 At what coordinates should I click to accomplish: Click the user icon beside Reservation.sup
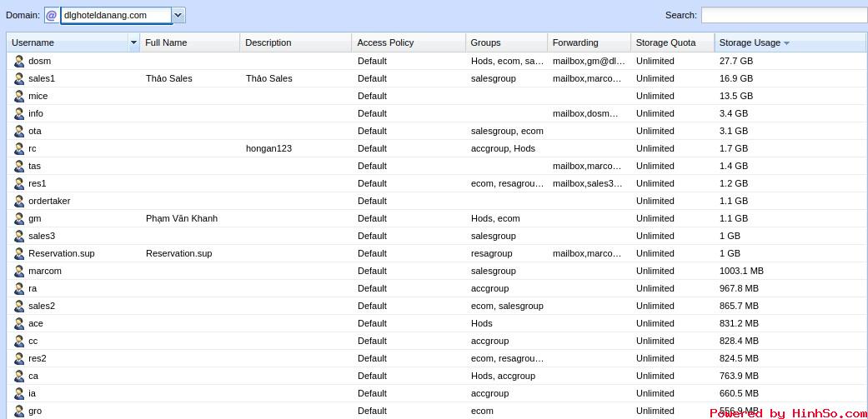[19, 254]
